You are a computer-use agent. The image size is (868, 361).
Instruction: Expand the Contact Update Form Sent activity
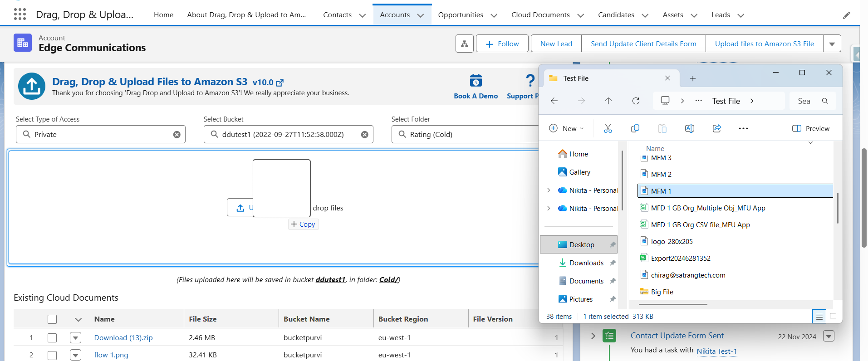click(593, 336)
